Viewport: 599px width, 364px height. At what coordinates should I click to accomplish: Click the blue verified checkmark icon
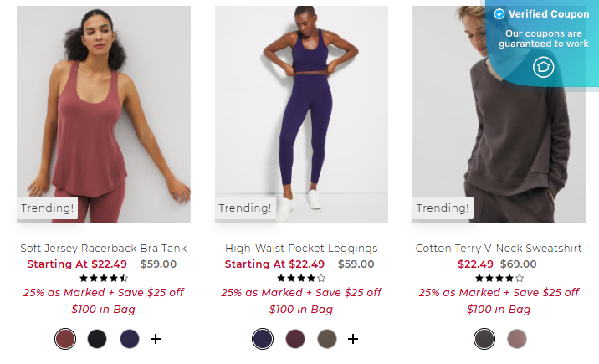tap(499, 14)
